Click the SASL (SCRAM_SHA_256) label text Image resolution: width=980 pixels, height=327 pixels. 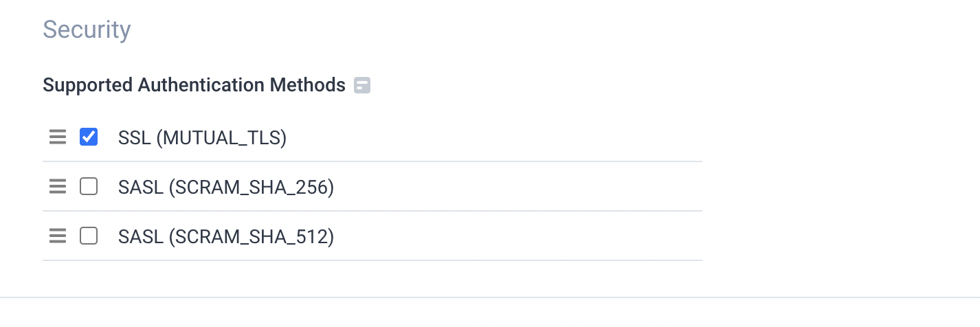pyautogui.click(x=226, y=188)
